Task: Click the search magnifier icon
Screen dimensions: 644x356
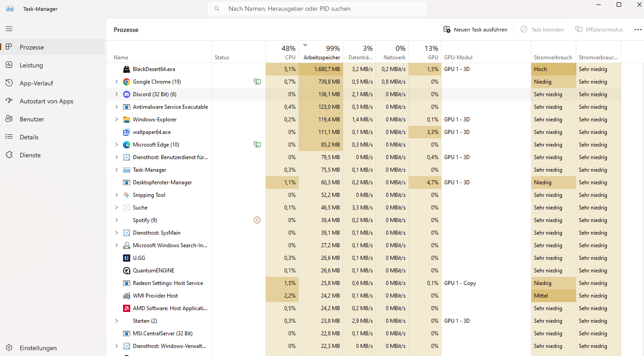Action: (x=217, y=9)
